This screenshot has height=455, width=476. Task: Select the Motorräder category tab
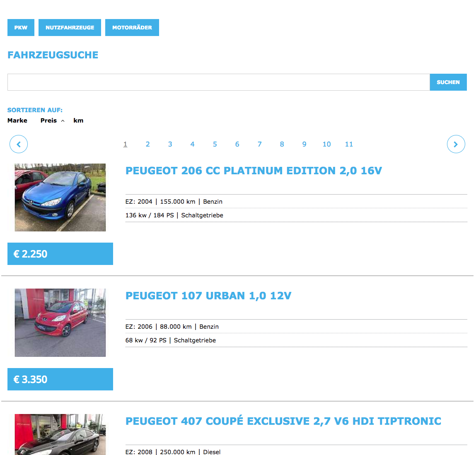click(x=132, y=27)
